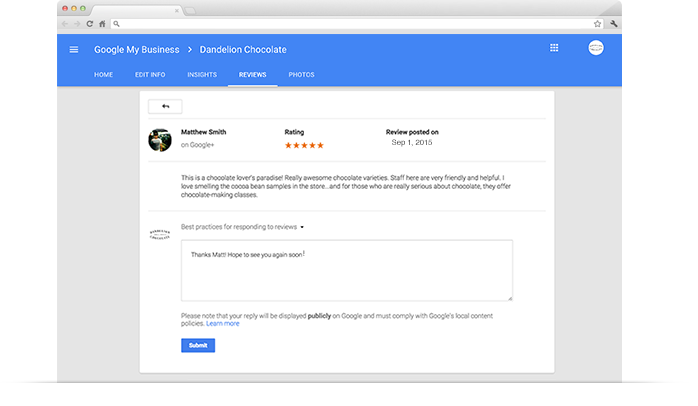The width and height of the screenshot is (698, 406).
Task: Reload the page in browser
Action: [x=90, y=23]
